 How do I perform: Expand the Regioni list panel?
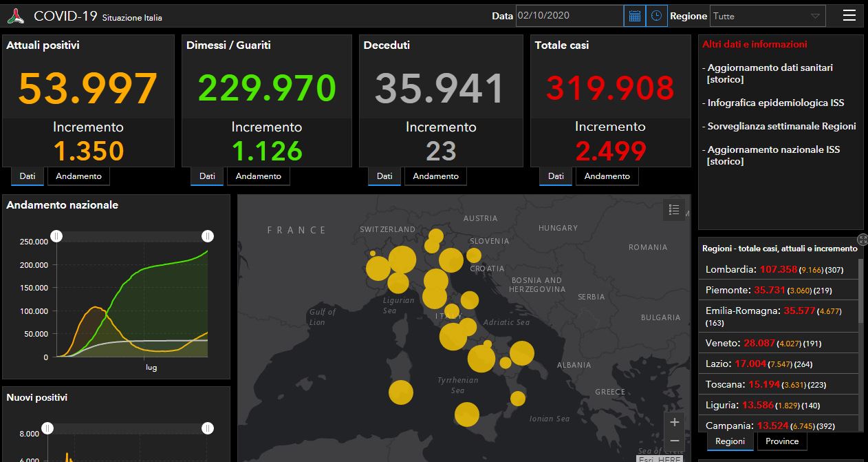pos(862,240)
